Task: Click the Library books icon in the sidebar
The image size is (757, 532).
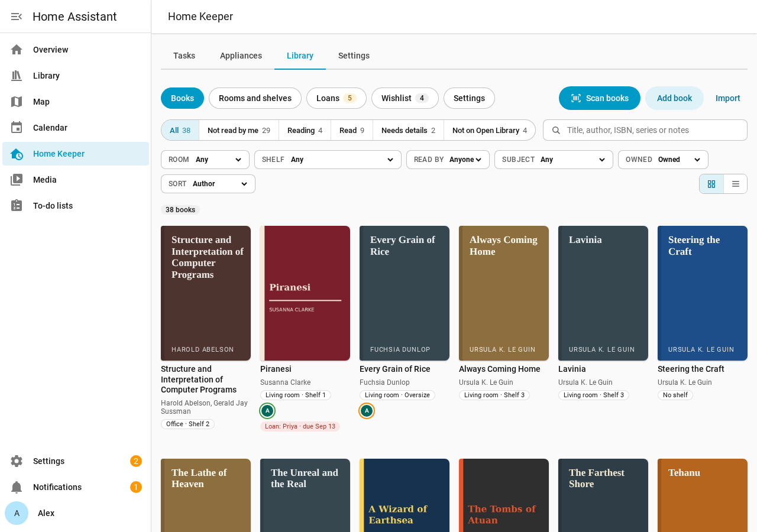Action: 17,76
